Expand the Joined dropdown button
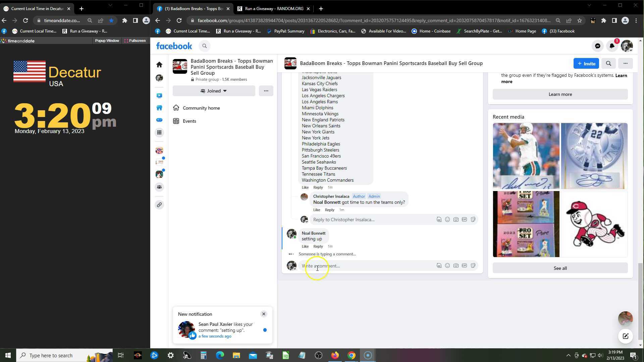The width and height of the screenshot is (644, 362). pyautogui.click(x=214, y=91)
